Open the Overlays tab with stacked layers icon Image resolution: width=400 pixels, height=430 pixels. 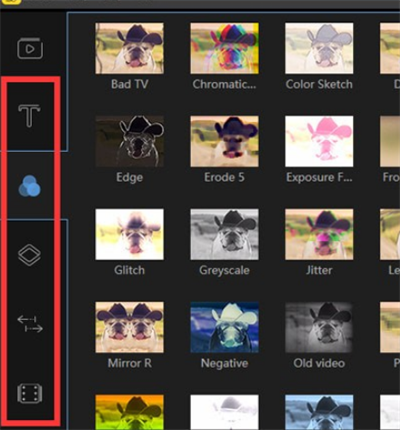tap(29, 255)
